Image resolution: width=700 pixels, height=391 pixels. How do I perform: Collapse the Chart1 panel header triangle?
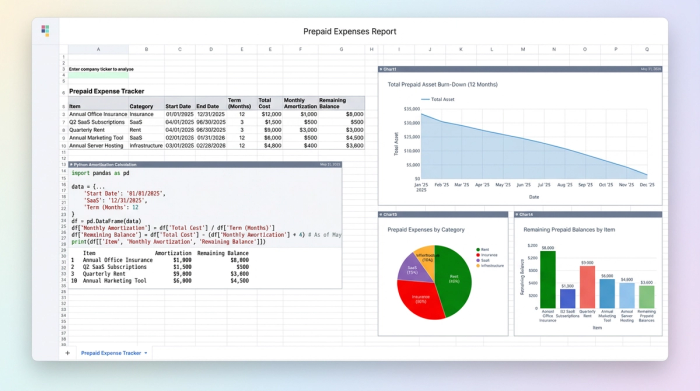click(x=381, y=69)
